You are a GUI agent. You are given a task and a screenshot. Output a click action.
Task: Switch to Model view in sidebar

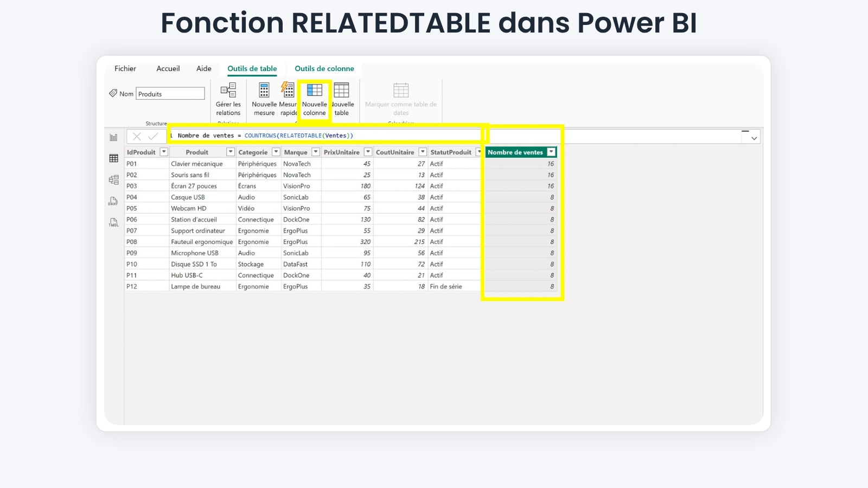113,179
